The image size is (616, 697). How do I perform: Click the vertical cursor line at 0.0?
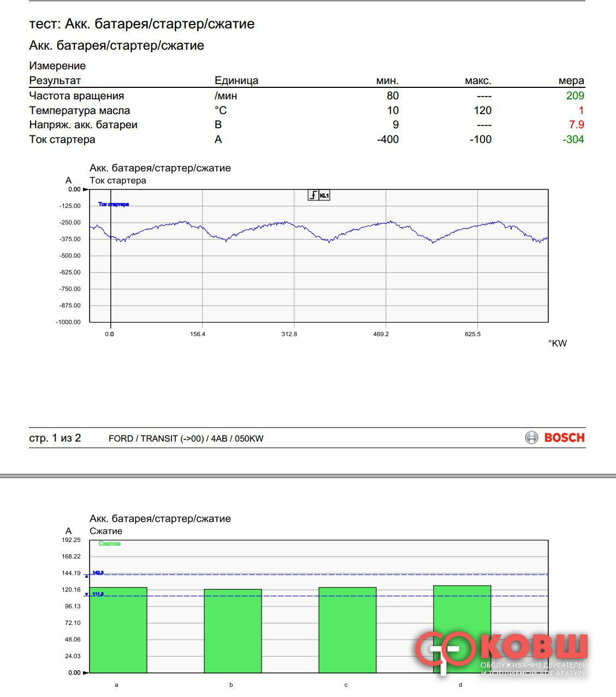[111, 273]
